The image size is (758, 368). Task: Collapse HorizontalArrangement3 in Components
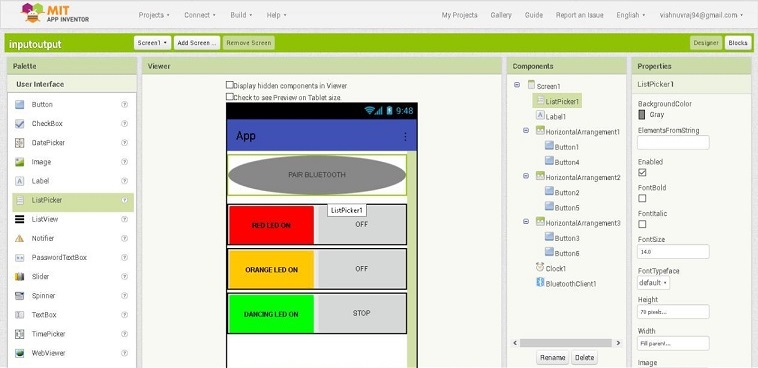526,222
